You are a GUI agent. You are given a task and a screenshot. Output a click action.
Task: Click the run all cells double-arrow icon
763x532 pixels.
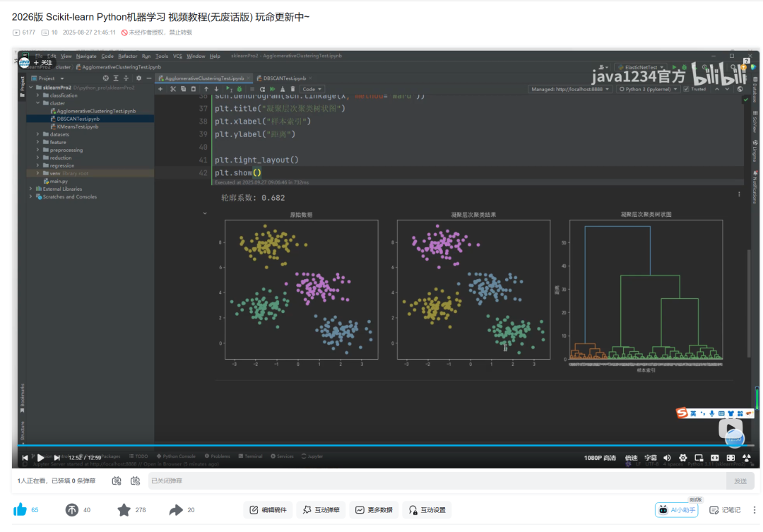coord(273,89)
